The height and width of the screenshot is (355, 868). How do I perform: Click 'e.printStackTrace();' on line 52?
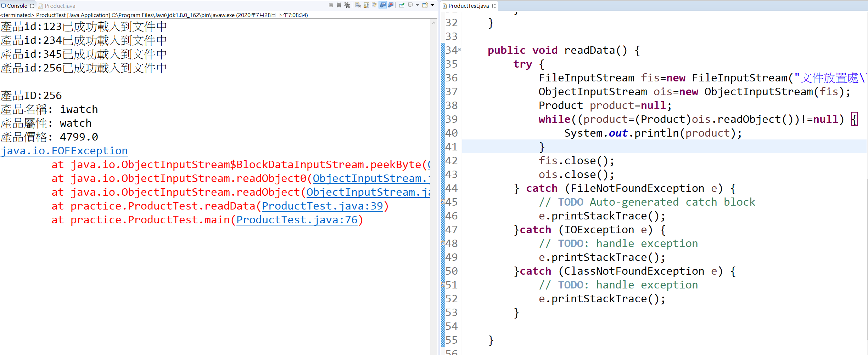tap(602, 299)
